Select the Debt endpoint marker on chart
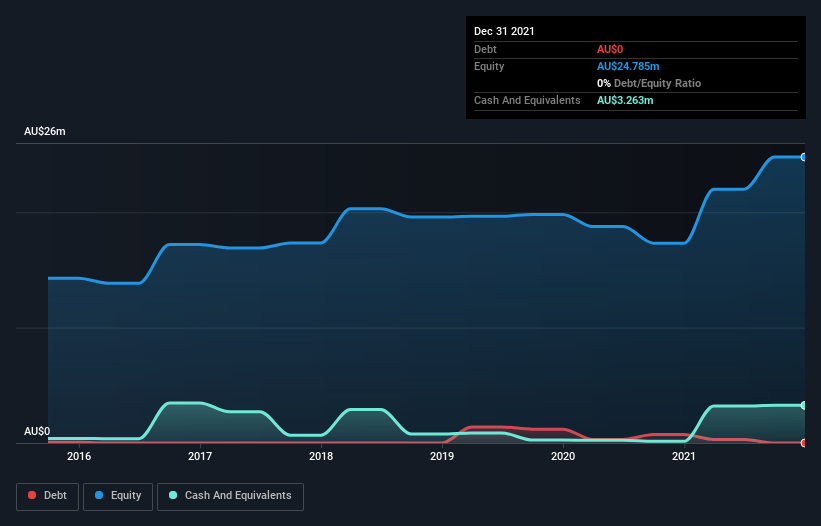This screenshot has height=526, width=821. pyautogui.click(x=804, y=443)
